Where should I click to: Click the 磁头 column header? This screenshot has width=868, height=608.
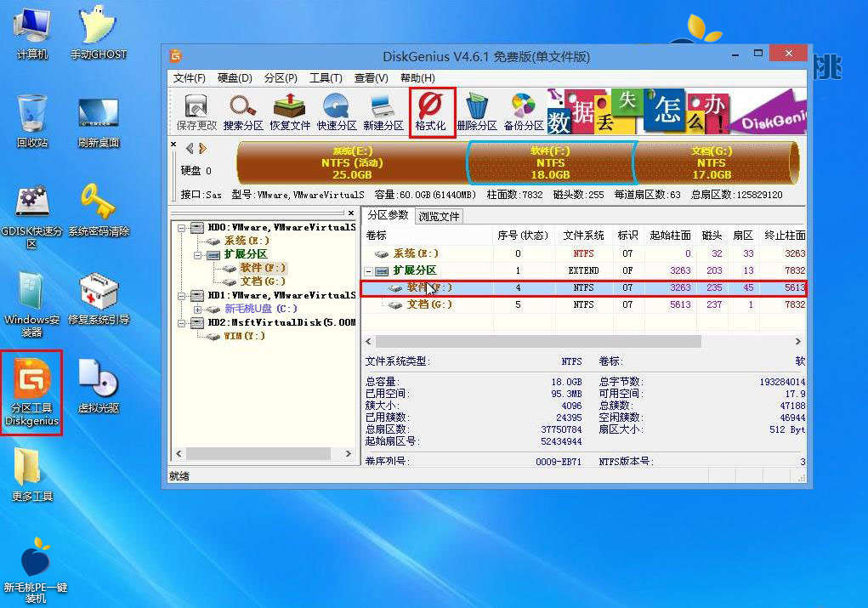pyautogui.click(x=712, y=236)
